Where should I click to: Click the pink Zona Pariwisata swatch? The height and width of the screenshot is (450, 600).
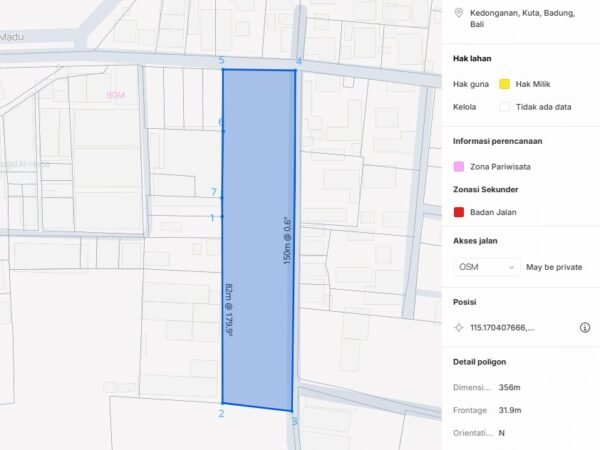point(459,166)
